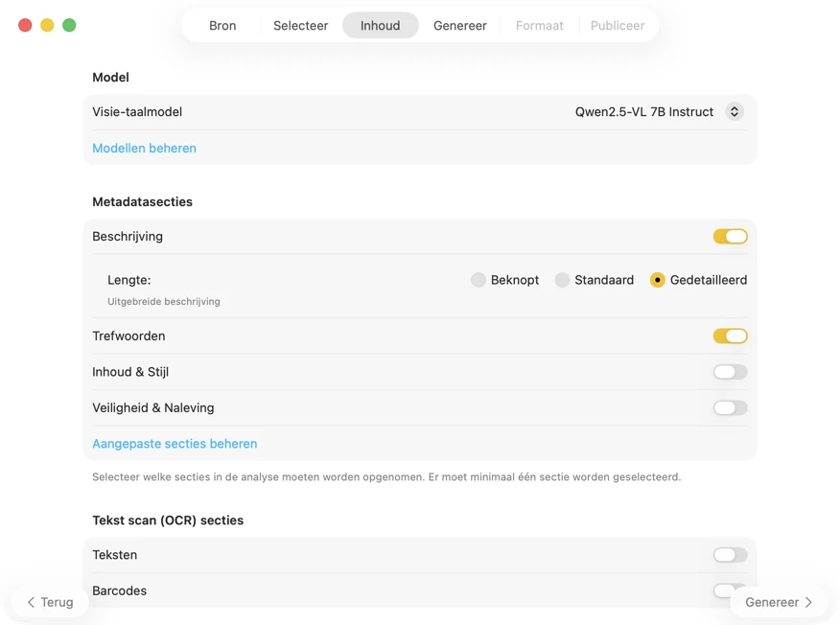Image resolution: width=840 pixels, height=625 pixels.
Task: Expand the Qwen2.5-VL 7B Instruct model picker
Action: 734,111
